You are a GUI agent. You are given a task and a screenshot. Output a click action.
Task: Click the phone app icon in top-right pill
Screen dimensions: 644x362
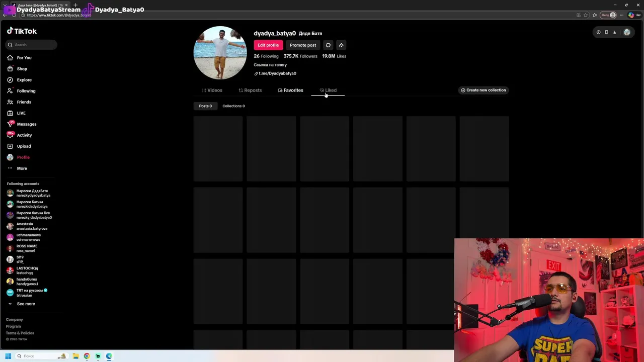click(606, 32)
